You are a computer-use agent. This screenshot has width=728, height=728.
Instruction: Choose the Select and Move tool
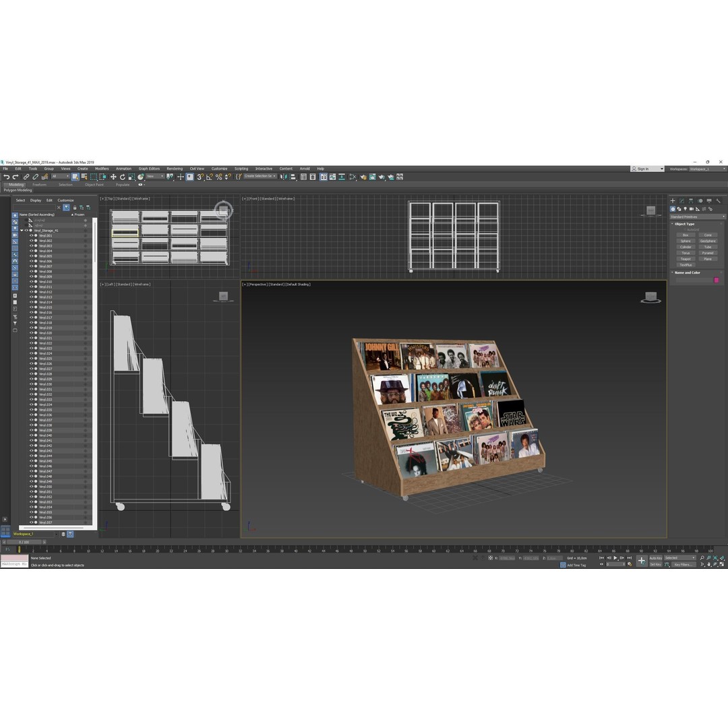(113, 177)
